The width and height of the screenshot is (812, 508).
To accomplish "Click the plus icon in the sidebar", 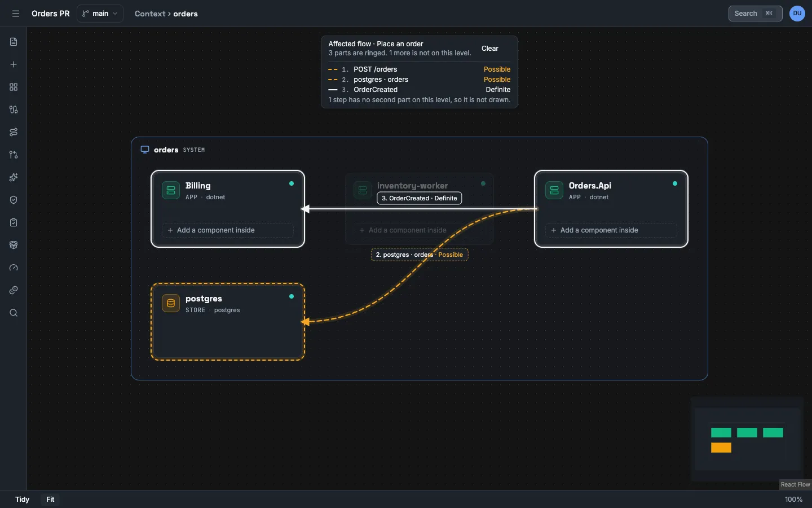I will (x=14, y=64).
